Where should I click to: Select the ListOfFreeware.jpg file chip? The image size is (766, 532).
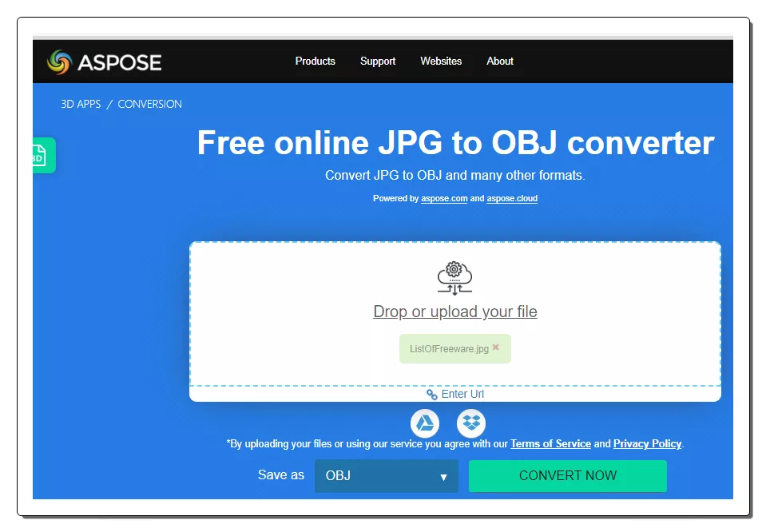454,349
